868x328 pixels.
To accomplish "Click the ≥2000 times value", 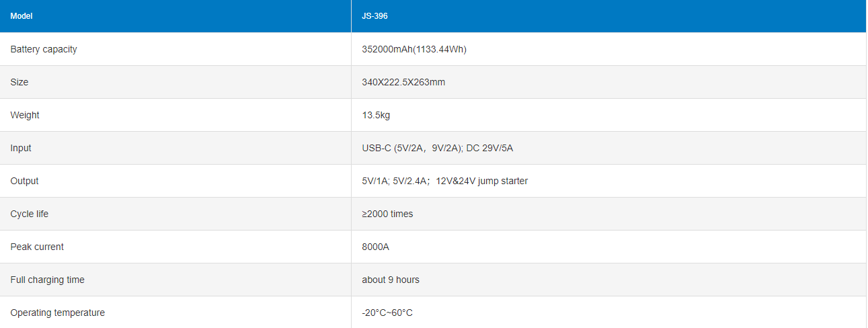I will (x=387, y=214).
